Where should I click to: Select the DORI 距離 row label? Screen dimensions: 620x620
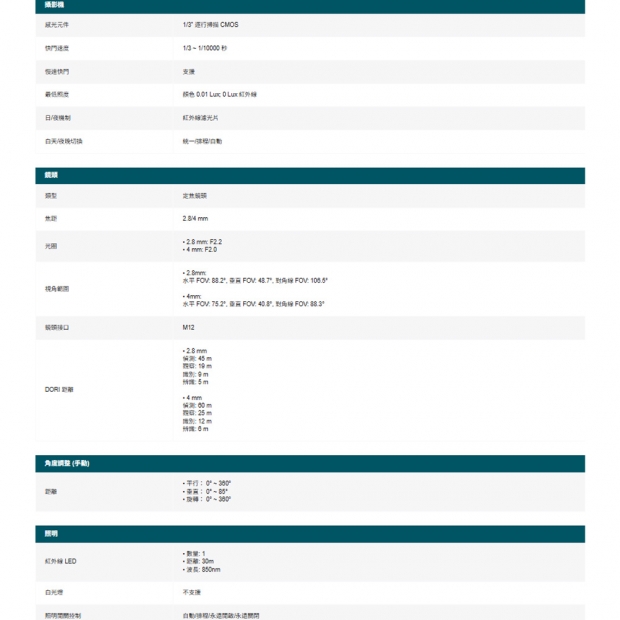pyautogui.click(x=59, y=389)
